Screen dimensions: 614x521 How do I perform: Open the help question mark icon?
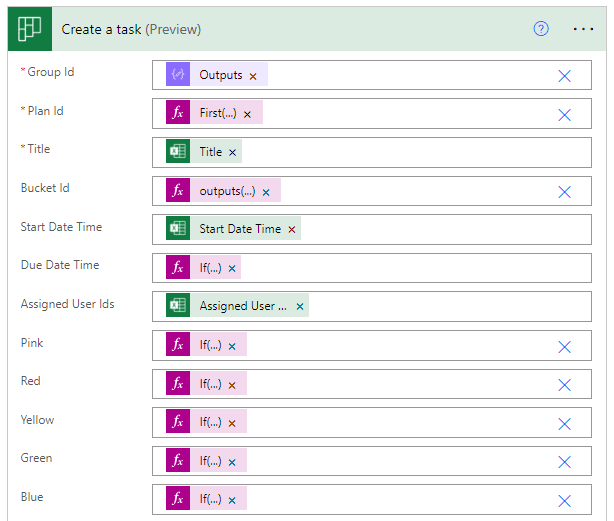point(541,29)
